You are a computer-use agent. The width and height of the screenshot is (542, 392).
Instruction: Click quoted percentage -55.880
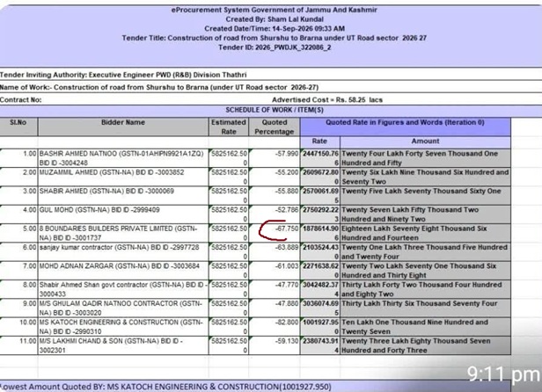[275, 195]
